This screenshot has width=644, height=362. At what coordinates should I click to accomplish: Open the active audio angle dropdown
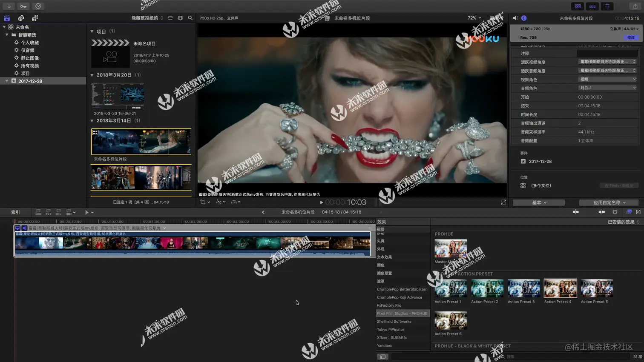coord(608,71)
